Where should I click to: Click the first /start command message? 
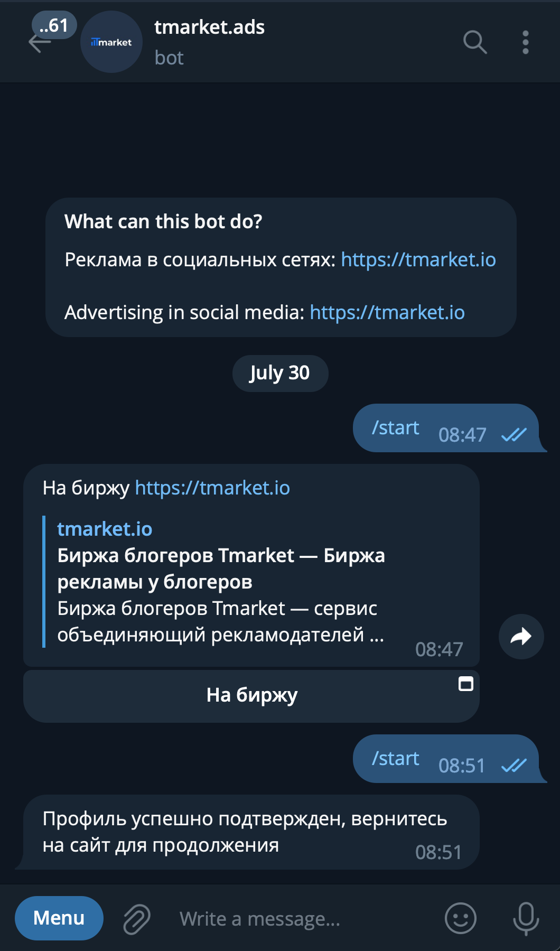point(395,428)
